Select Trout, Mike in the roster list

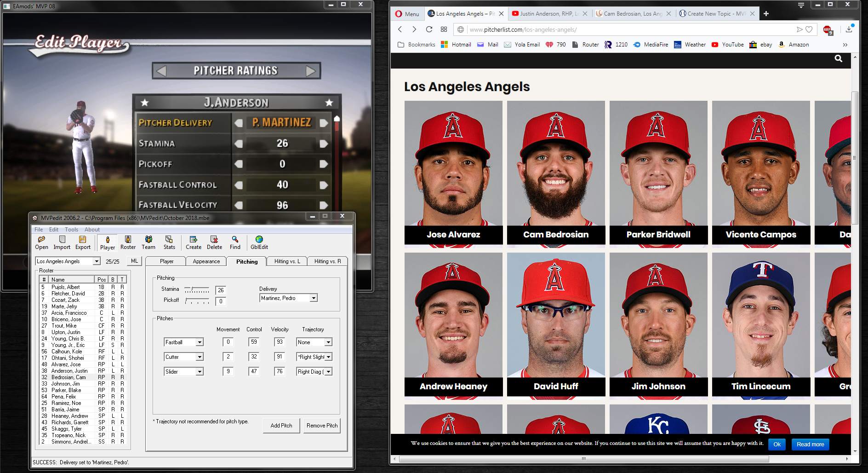(82, 326)
